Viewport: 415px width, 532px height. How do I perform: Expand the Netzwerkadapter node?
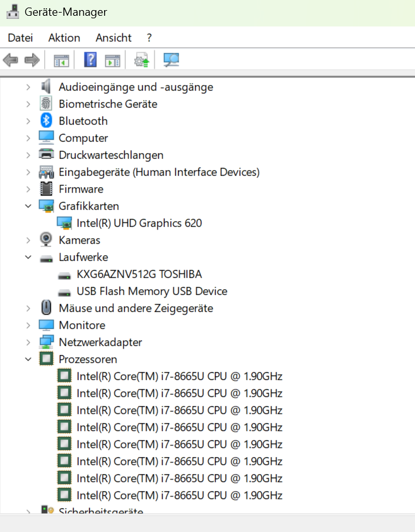click(x=28, y=342)
